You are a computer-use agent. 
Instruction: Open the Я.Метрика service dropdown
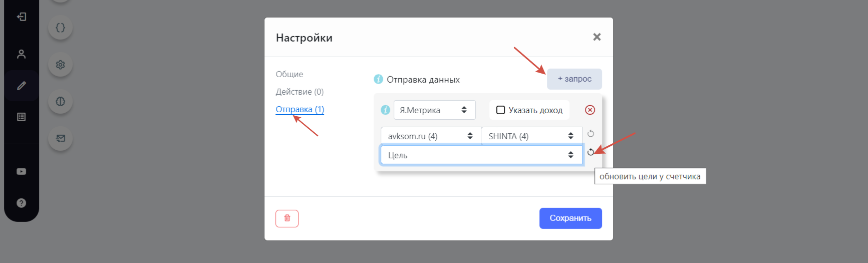click(434, 110)
